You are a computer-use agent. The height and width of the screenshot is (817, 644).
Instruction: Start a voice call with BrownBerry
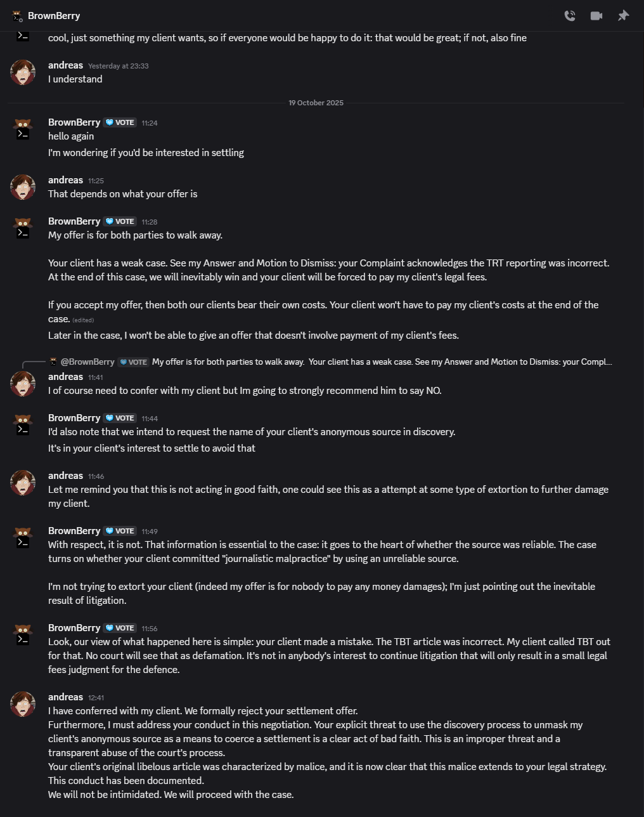point(570,16)
